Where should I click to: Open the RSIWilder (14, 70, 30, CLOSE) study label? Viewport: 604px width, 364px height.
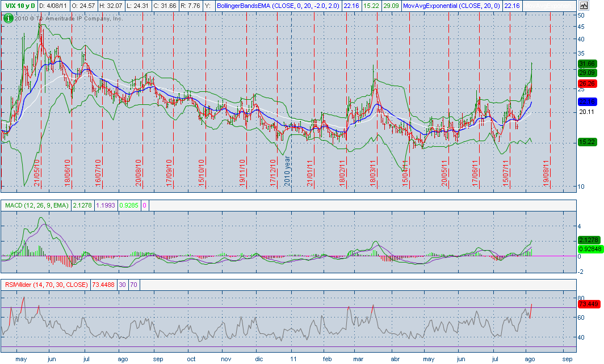pyautogui.click(x=46, y=285)
